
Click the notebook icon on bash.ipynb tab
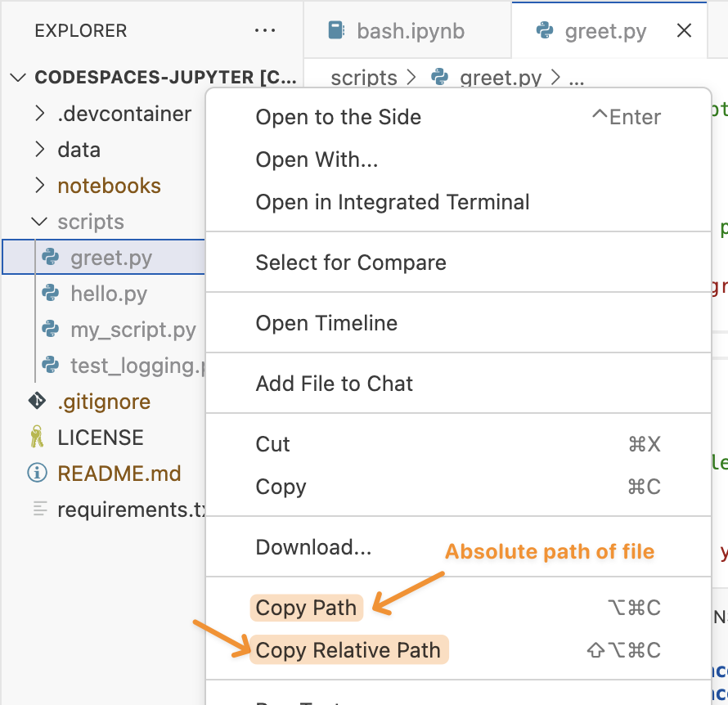click(x=335, y=31)
